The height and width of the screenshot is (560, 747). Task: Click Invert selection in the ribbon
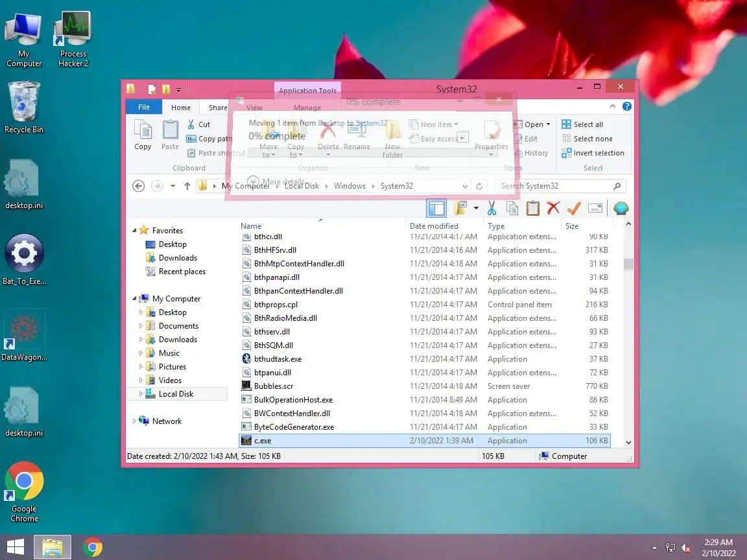(593, 153)
